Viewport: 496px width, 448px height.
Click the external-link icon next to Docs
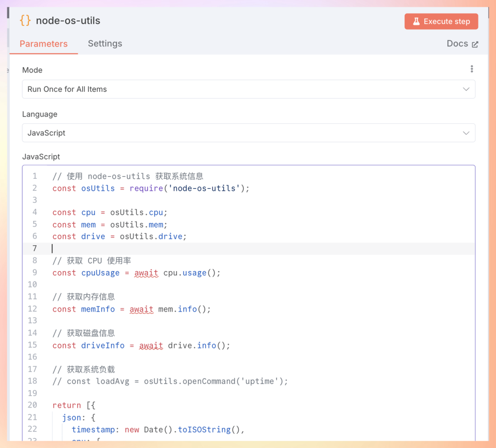[476, 43]
